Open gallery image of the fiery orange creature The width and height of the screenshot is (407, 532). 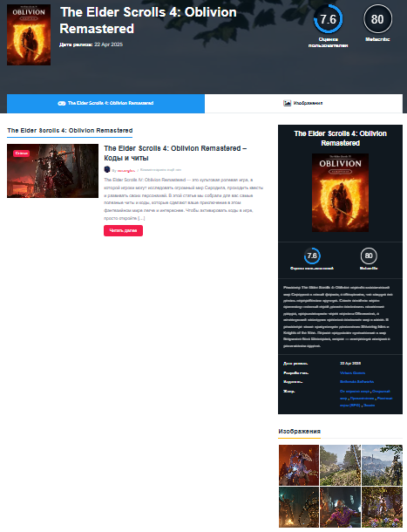tap(299, 465)
